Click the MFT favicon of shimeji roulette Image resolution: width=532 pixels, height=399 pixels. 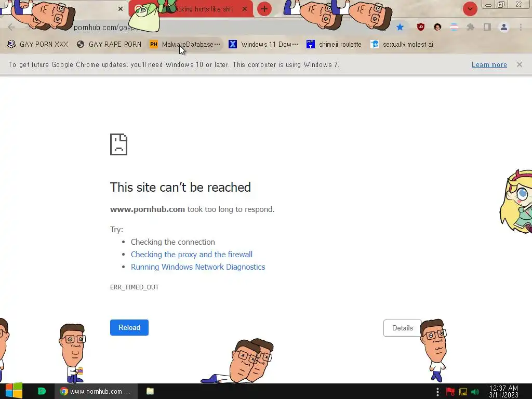311,45
